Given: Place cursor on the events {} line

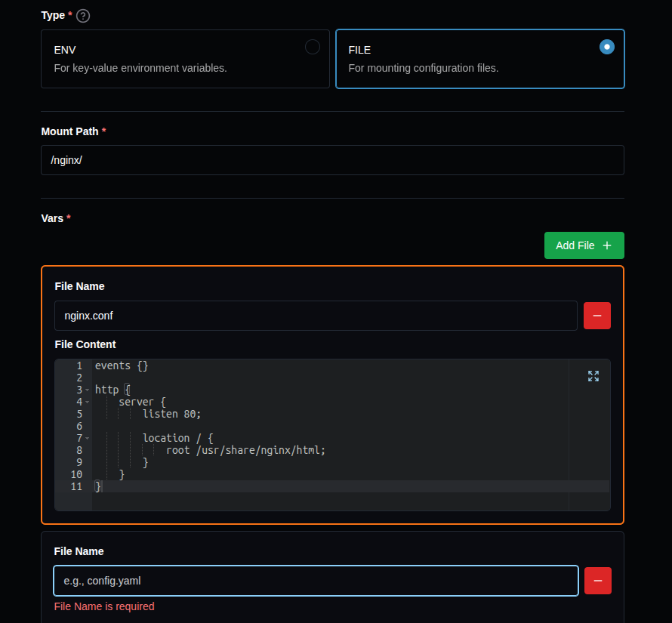Looking at the screenshot, I should point(122,365).
